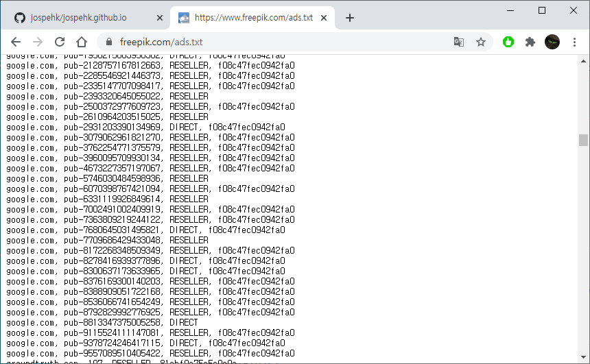
Task: Close the freepik ads.txt tab
Action: click(324, 18)
